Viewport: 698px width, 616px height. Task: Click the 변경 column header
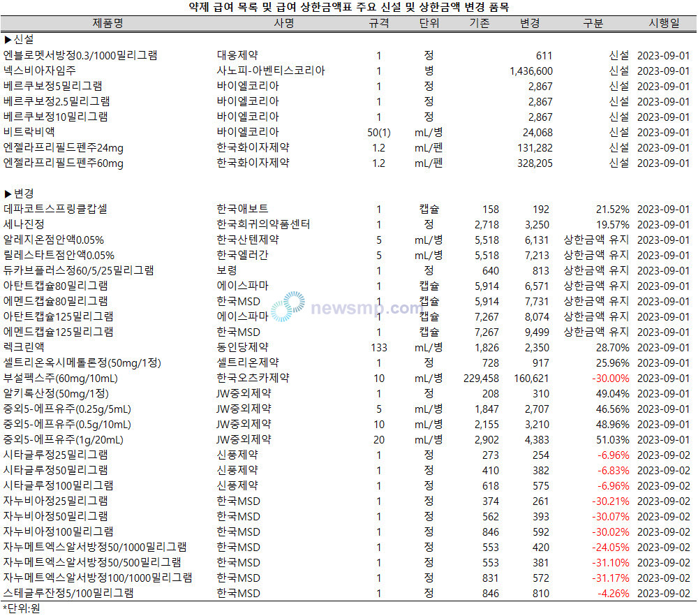530,23
